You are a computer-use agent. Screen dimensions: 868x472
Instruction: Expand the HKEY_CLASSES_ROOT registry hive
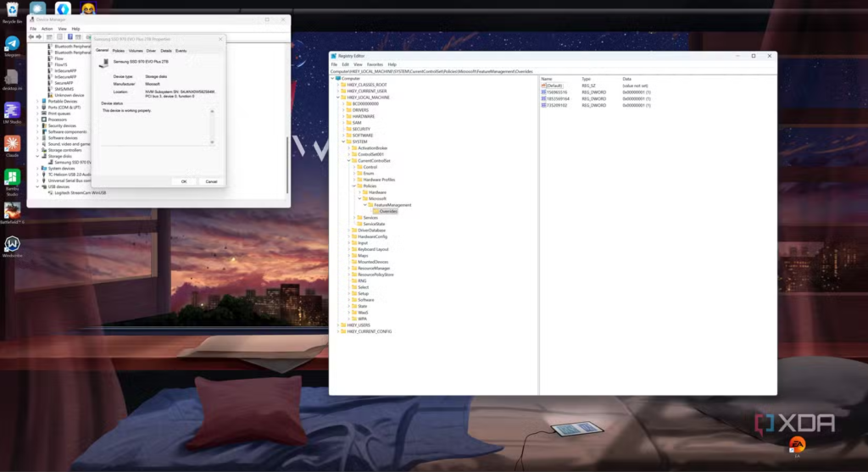click(338, 85)
